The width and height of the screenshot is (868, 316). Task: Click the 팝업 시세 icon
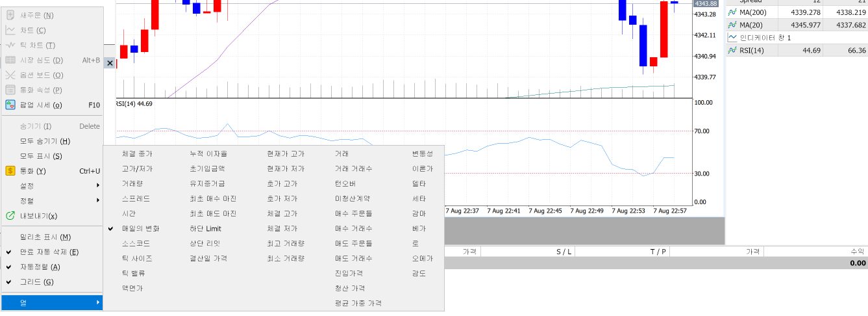(x=10, y=105)
